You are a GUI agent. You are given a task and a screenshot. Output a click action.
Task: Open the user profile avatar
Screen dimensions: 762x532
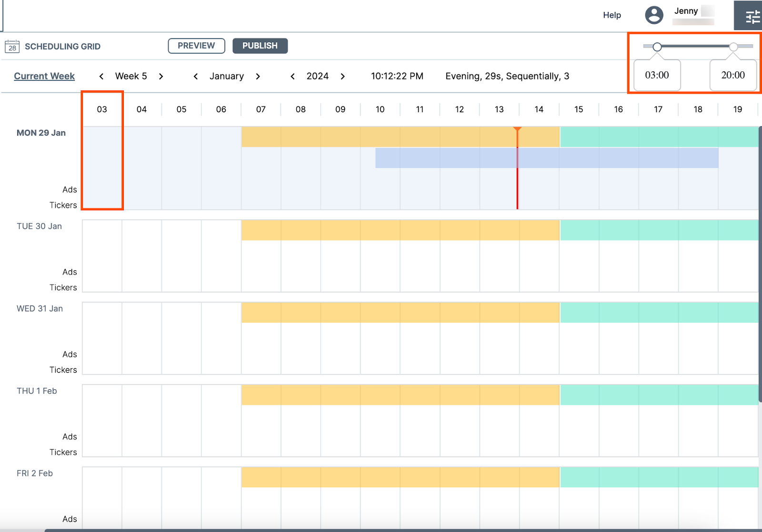(654, 15)
